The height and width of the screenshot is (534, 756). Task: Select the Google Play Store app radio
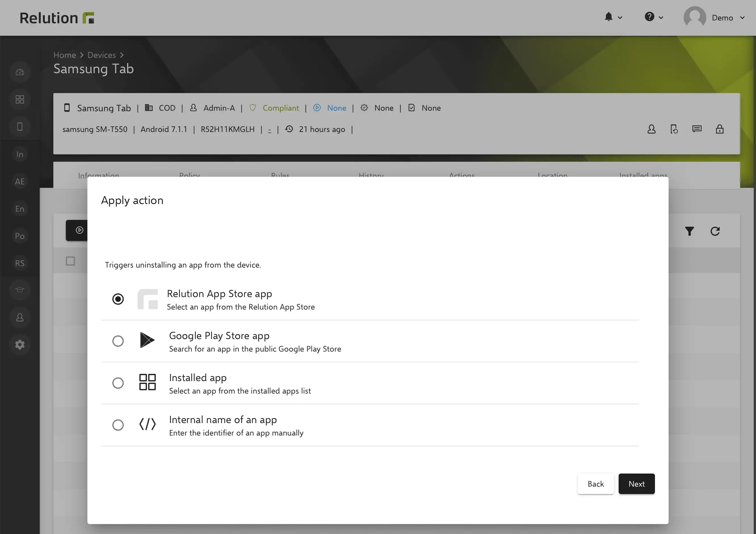[118, 341]
